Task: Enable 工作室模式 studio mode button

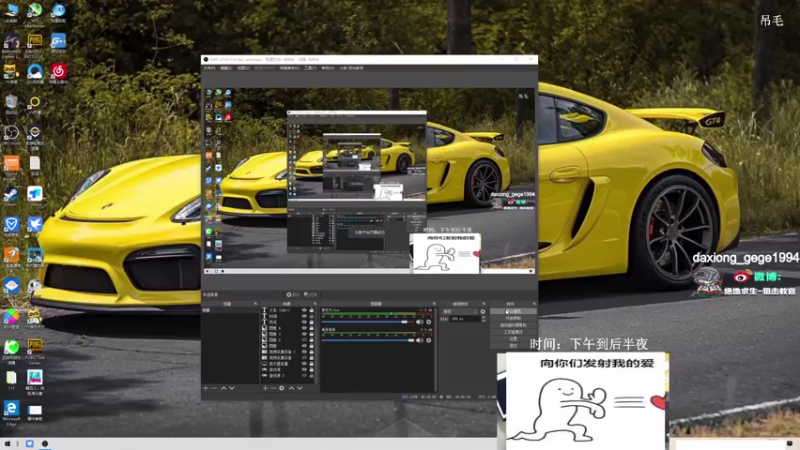Action: [513, 332]
